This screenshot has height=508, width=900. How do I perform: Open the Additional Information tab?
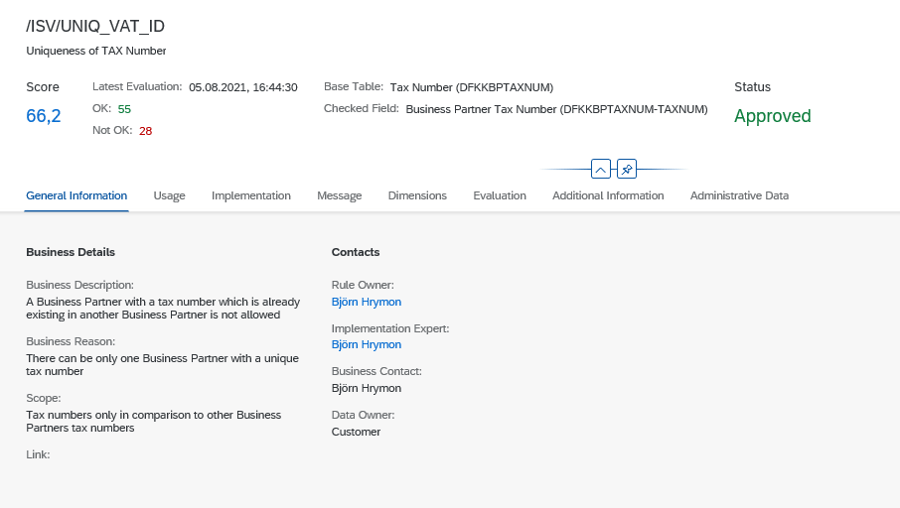coord(608,196)
